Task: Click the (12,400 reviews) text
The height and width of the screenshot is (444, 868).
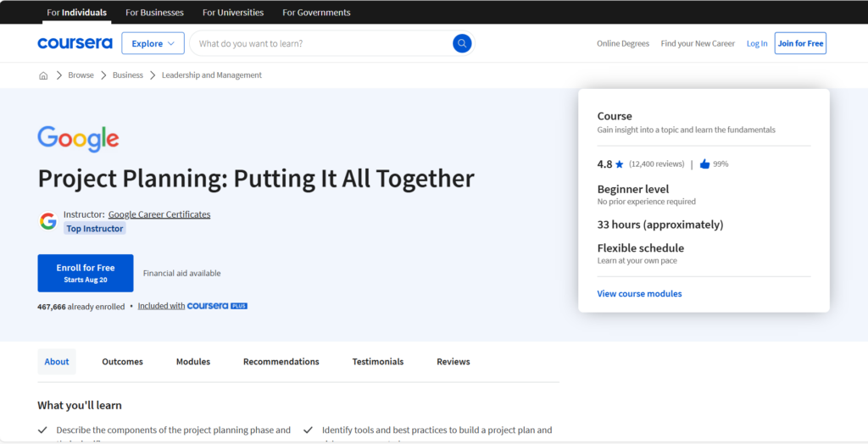Action: click(x=657, y=164)
